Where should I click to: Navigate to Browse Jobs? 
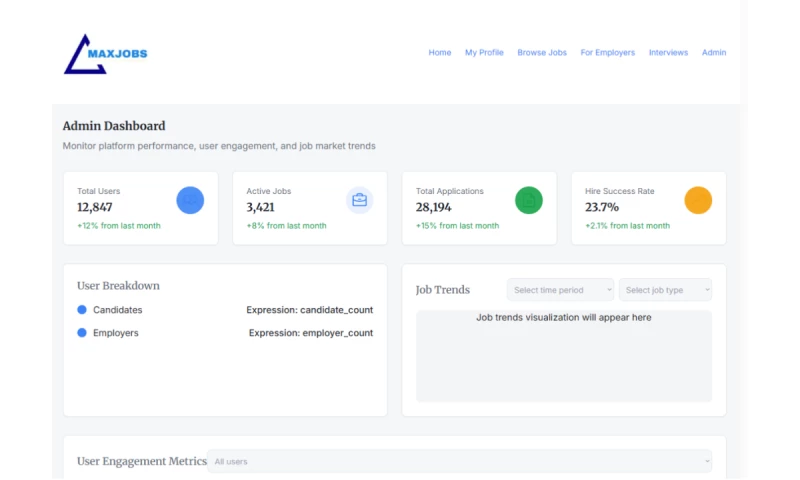coord(542,53)
